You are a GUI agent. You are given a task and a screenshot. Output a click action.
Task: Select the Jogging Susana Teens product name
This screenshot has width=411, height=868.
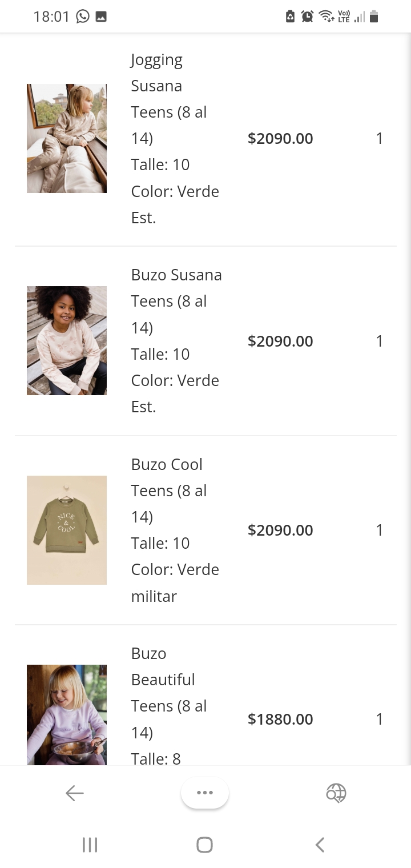click(168, 99)
